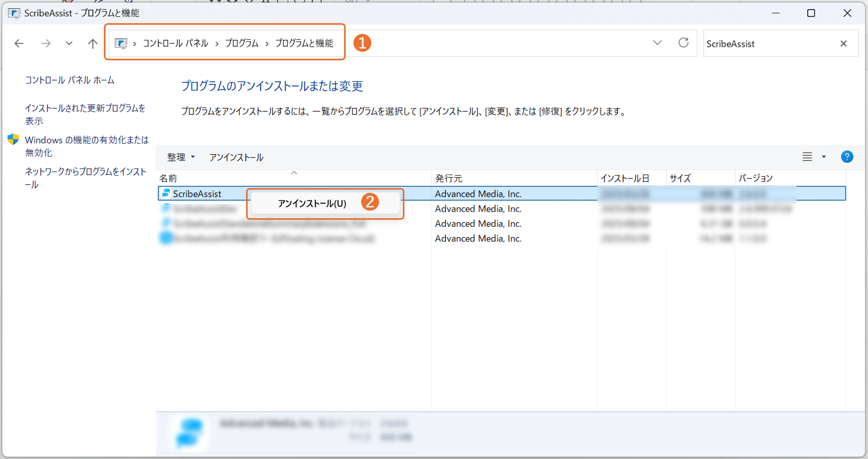Click the Forward navigation arrow
This screenshot has width=868, height=459.
(46, 44)
